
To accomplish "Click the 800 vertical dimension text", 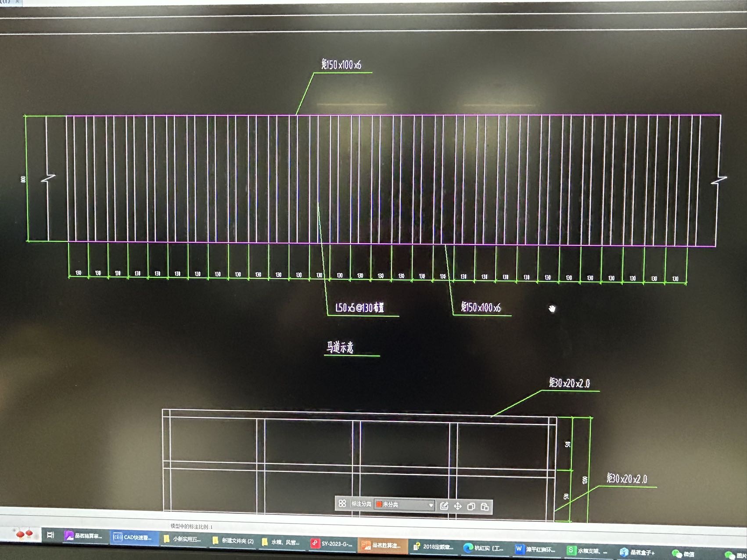I will coord(23,179).
